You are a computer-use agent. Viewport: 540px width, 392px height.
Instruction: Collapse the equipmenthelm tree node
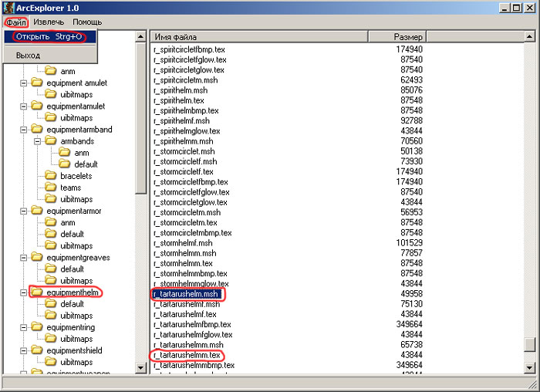click(23, 292)
